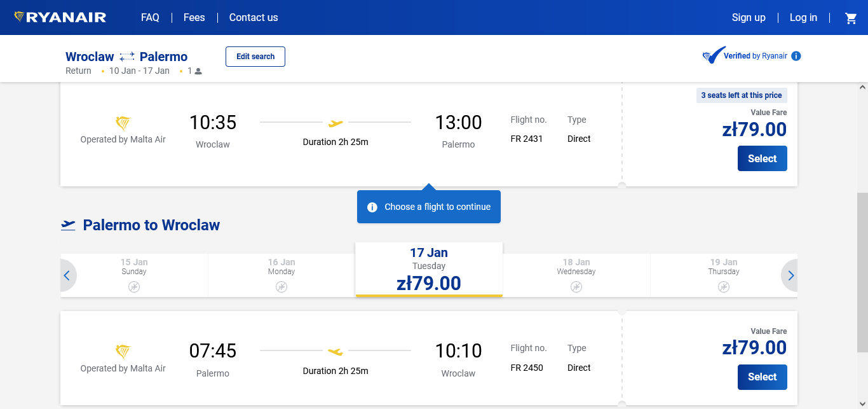Viewport: 868px width, 409px height.
Task: Click flight number FR 2431
Action: (527, 139)
